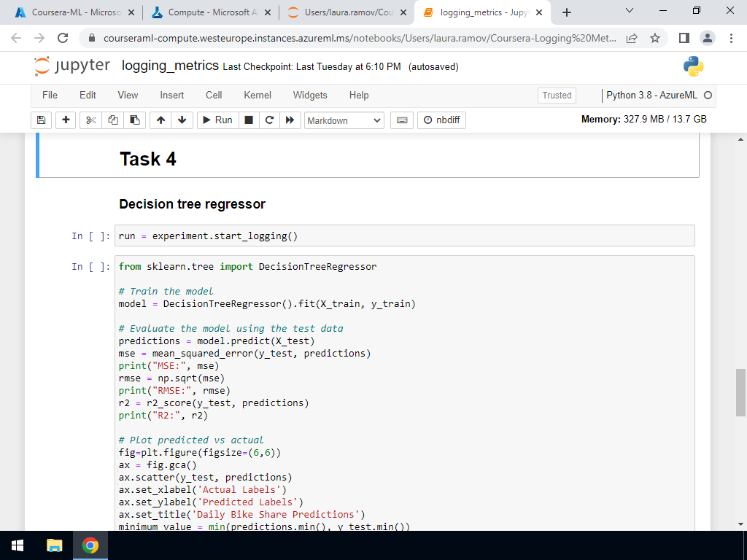
Task: Click the Chrome taskbar icon
Action: 90,545
